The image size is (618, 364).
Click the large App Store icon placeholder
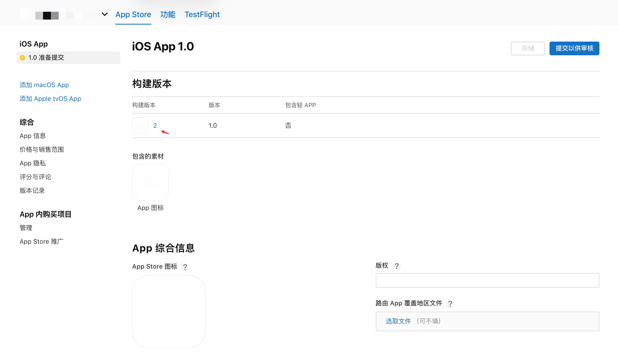tap(169, 311)
